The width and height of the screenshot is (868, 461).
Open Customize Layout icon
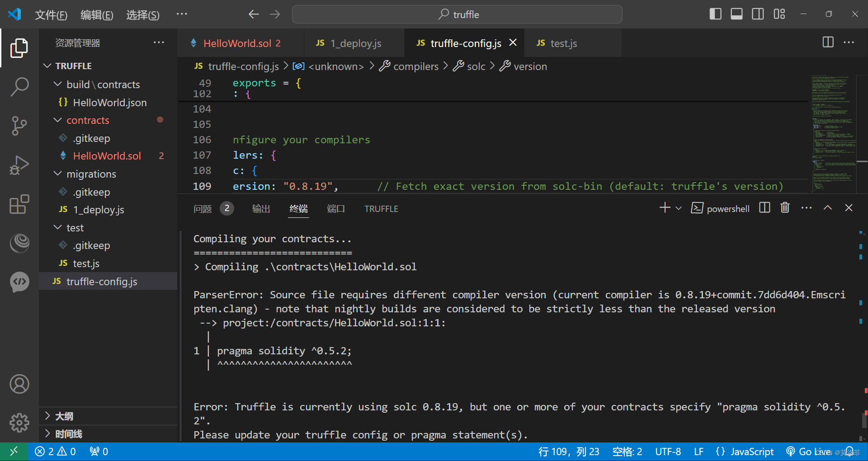[x=779, y=14]
